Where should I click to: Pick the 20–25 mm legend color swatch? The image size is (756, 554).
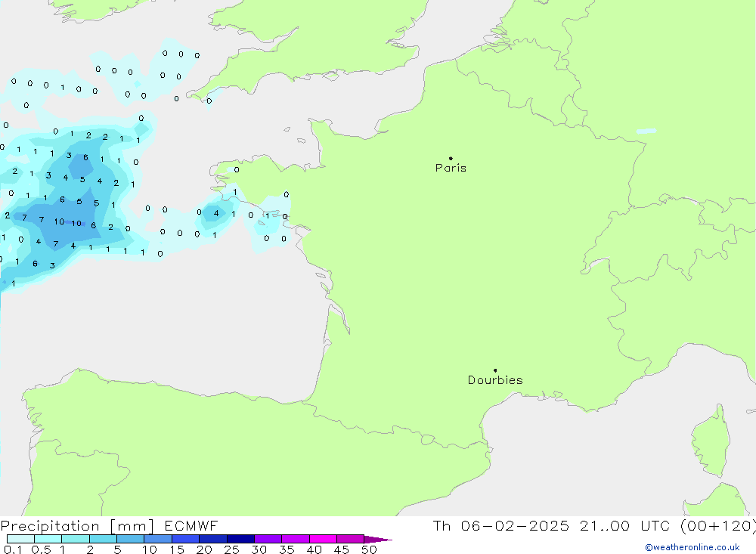(213, 539)
